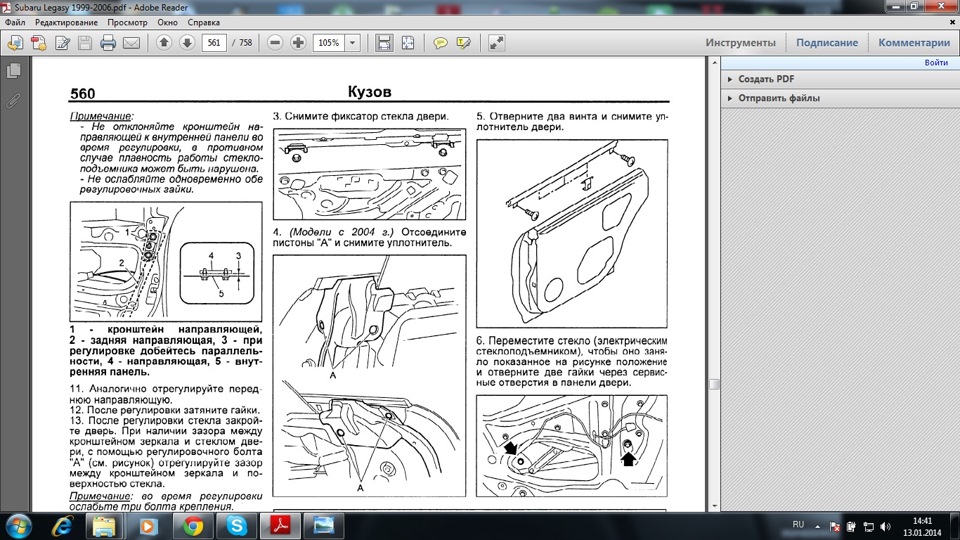Expand the Создать PDF section

pyautogui.click(x=765, y=79)
